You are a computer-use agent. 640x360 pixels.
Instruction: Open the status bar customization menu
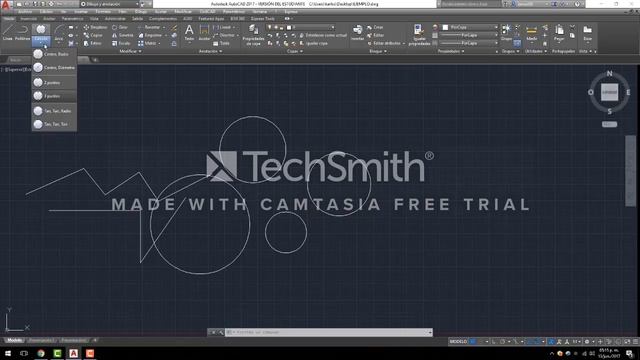tap(636, 341)
